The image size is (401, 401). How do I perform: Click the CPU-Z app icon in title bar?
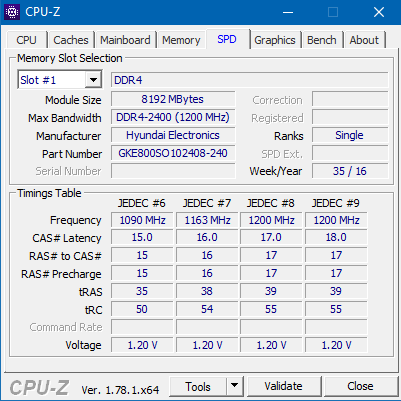tap(12, 12)
